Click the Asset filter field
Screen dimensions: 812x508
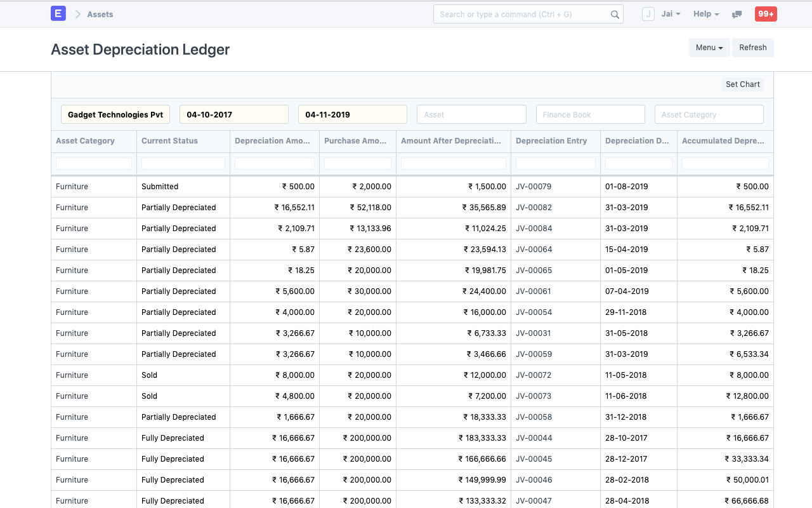coord(471,114)
